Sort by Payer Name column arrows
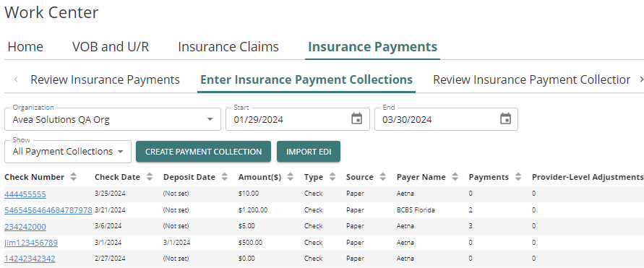Viewport: 644px width, 268px height. 455,177
